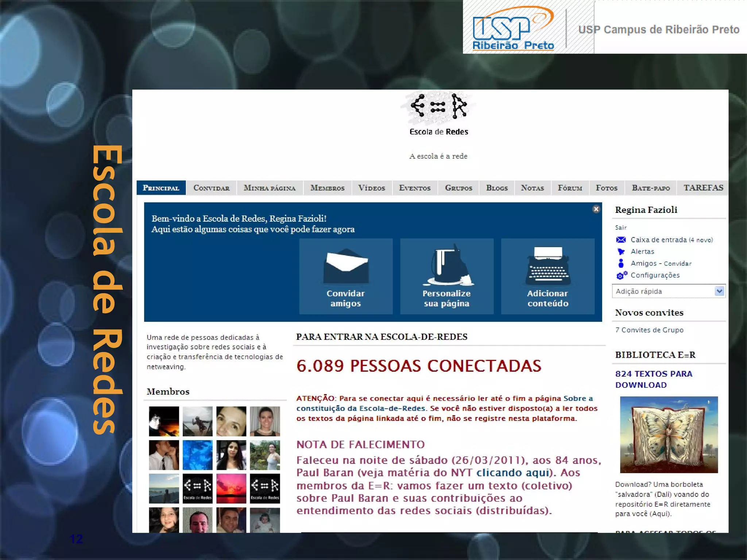Open the Configurações link
The width and height of the screenshot is (747, 560).
click(x=655, y=275)
